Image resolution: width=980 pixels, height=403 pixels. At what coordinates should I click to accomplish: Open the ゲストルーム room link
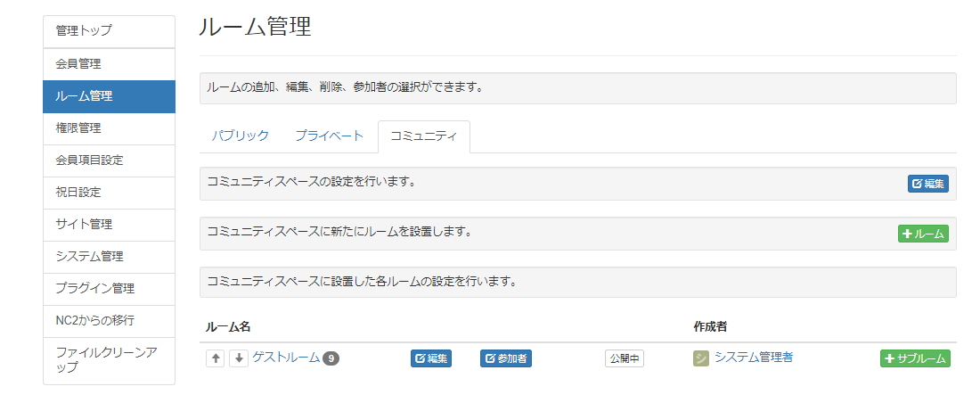286,358
